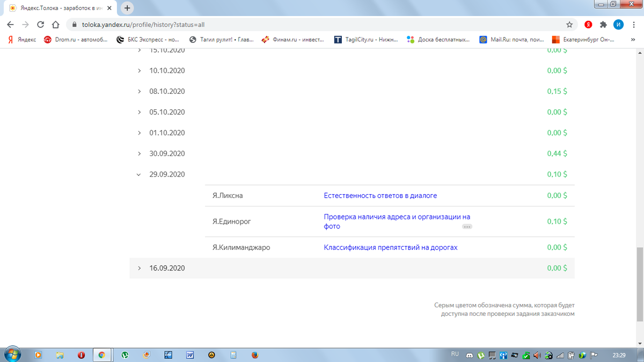This screenshot has height=362, width=644.
Task: Click the Я.Килиманджаро requester name
Action: coord(241,247)
